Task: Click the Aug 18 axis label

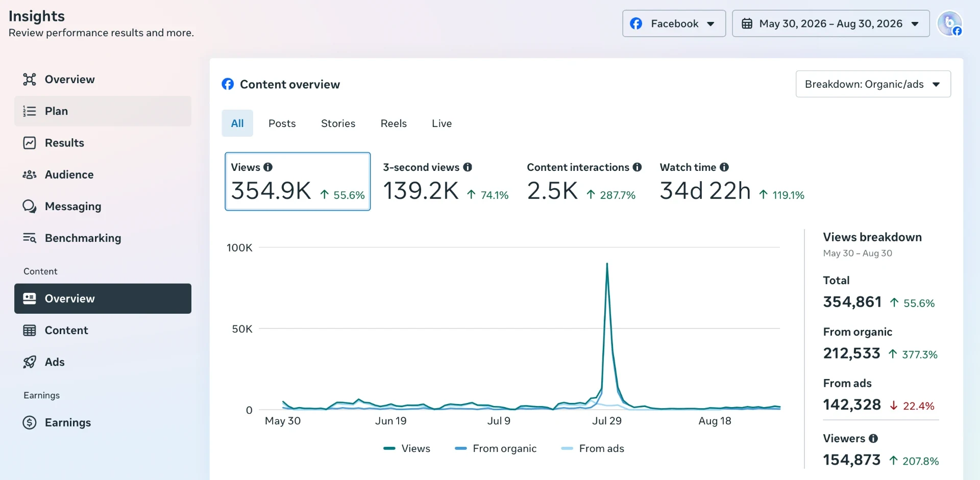Action: click(x=715, y=421)
